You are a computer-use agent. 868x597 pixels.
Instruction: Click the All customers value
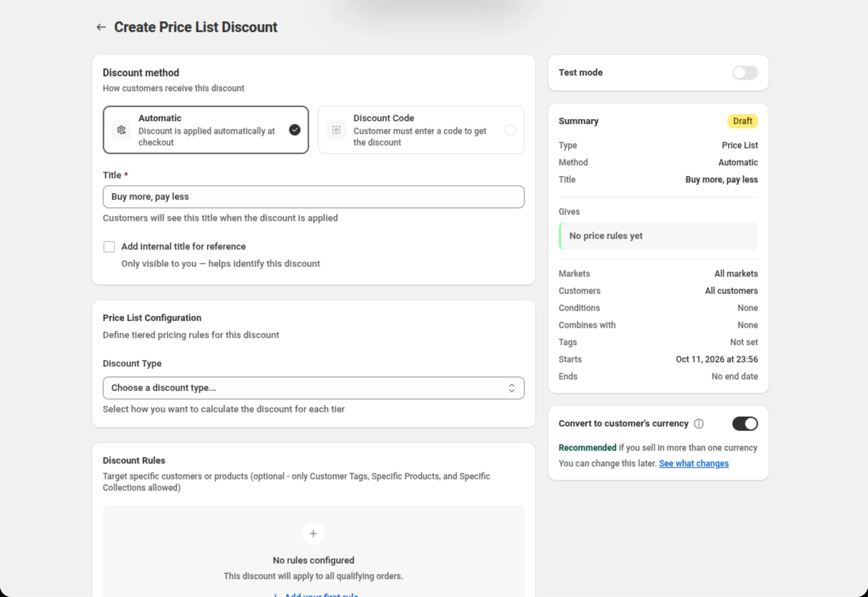[x=731, y=291]
